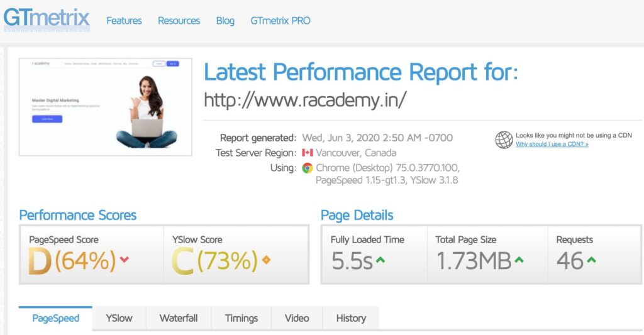Viewport: 644px width, 335px height.
Task: Click the PageSpeed Score down arrow
Action: point(125,260)
